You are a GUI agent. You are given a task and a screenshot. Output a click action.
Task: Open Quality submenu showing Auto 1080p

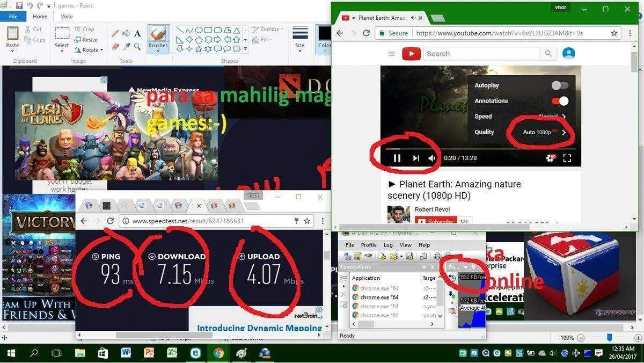pyautogui.click(x=520, y=132)
